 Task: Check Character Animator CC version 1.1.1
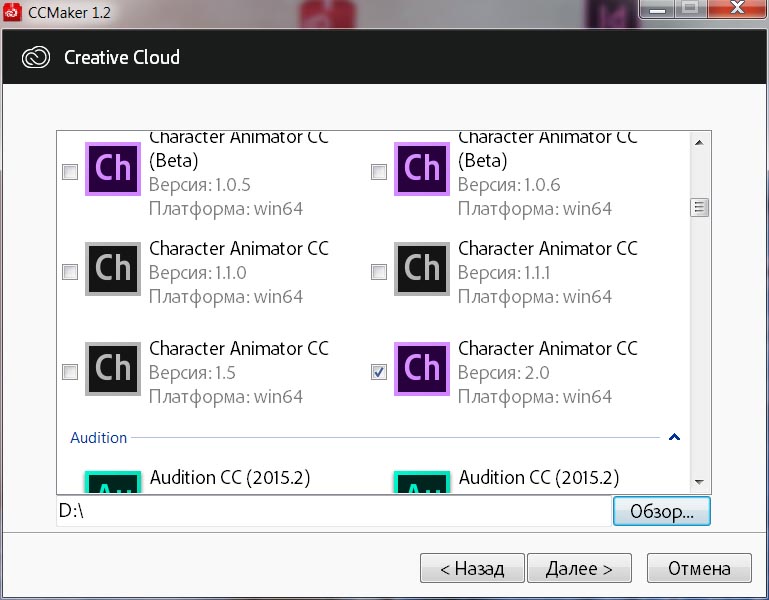coord(379,272)
